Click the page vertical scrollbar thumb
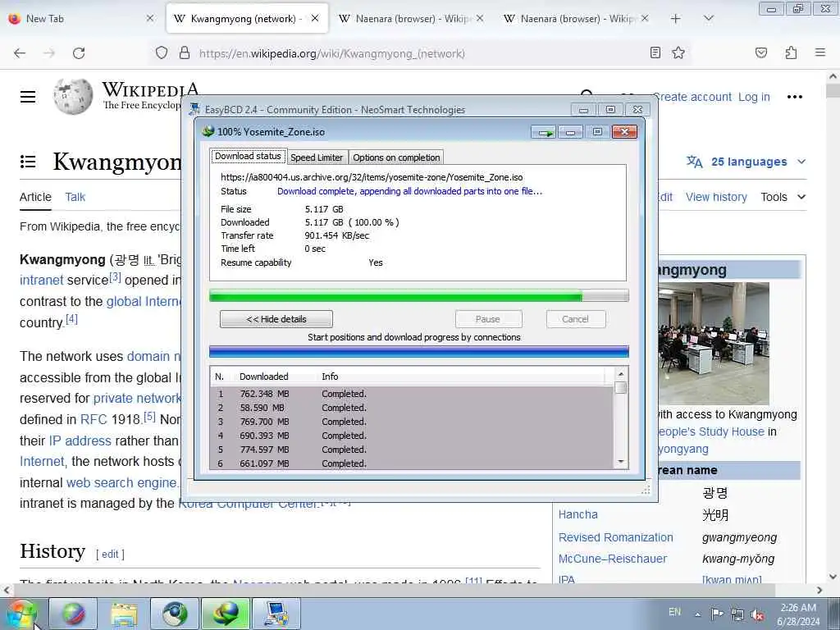 click(833, 89)
